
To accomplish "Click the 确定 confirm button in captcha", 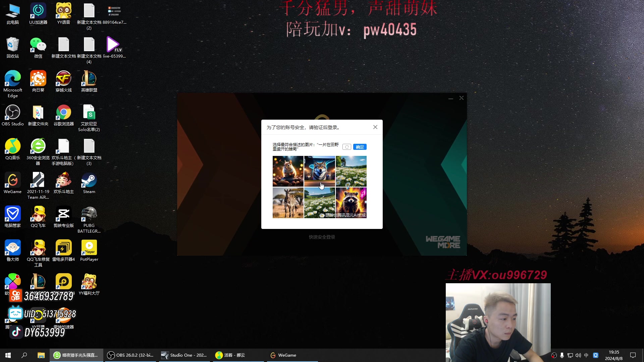I will click(x=360, y=147).
